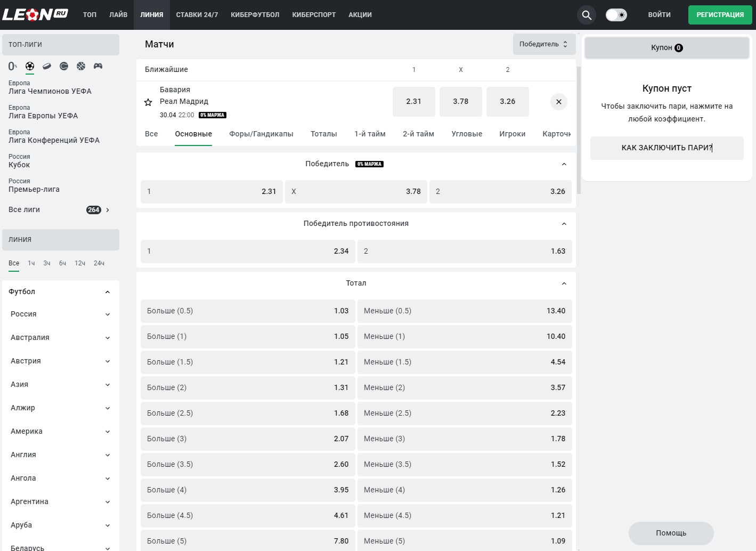
Task: Filter line by 1ч time range
Action: 31,263
